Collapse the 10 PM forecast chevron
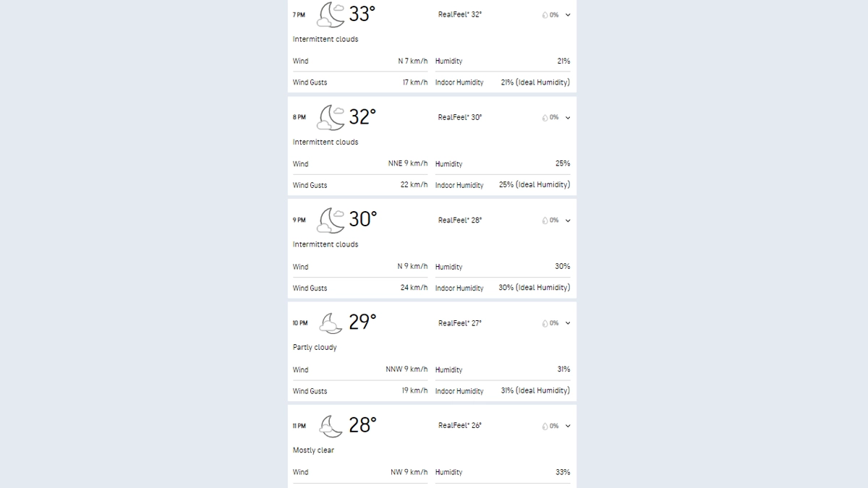868x488 pixels. point(568,323)
